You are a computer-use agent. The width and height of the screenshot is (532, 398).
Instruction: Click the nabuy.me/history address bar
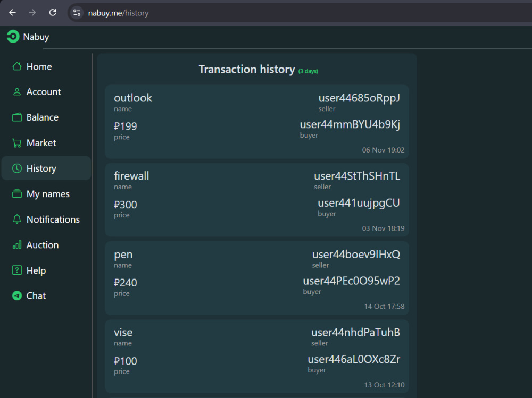tap(298, 13)
